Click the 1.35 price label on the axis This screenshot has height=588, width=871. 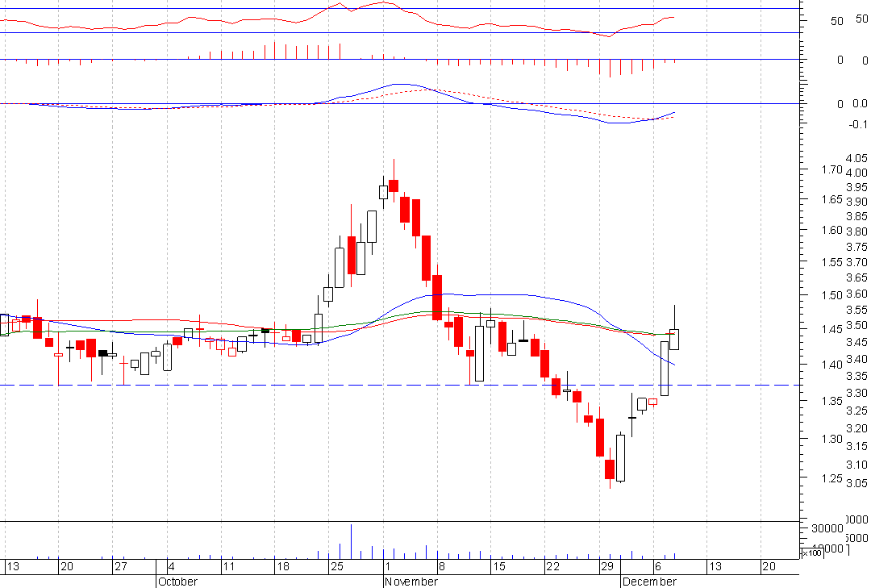(x=832, y=401)
